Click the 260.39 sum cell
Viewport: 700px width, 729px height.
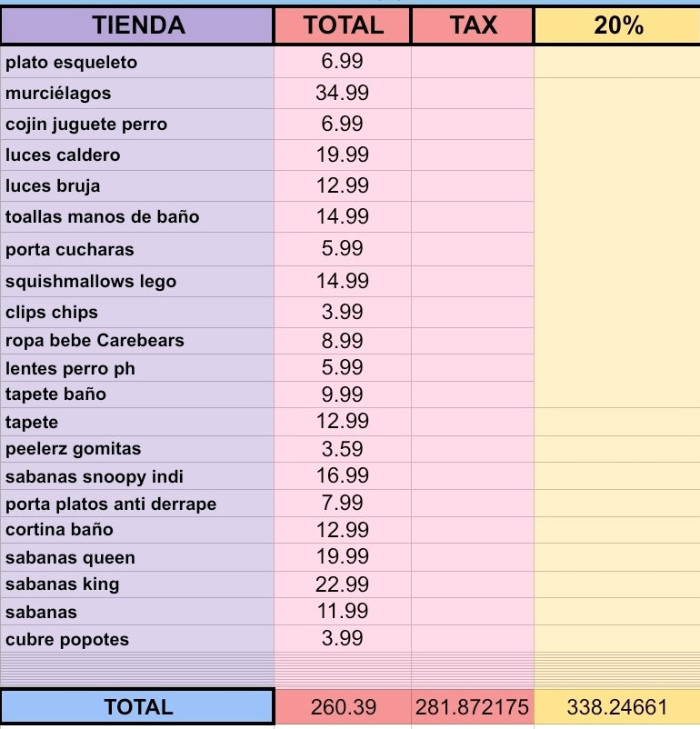tap(343, 706)
